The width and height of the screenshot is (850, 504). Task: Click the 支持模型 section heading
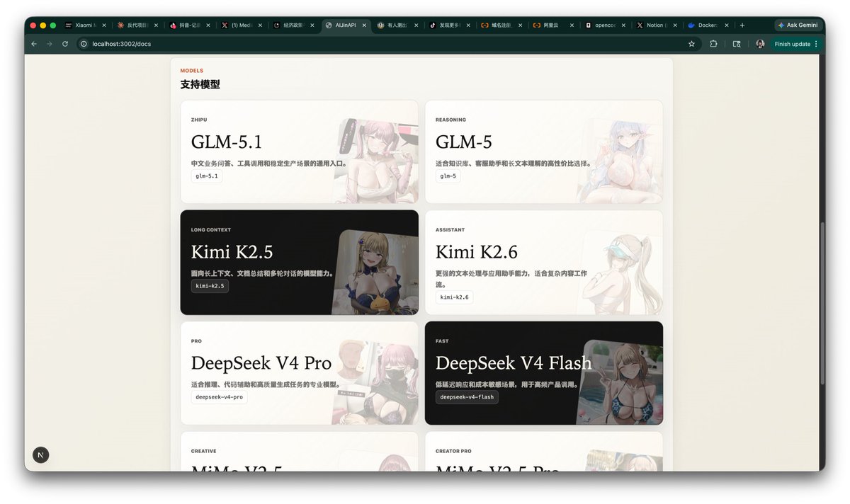tap(200, 84)
